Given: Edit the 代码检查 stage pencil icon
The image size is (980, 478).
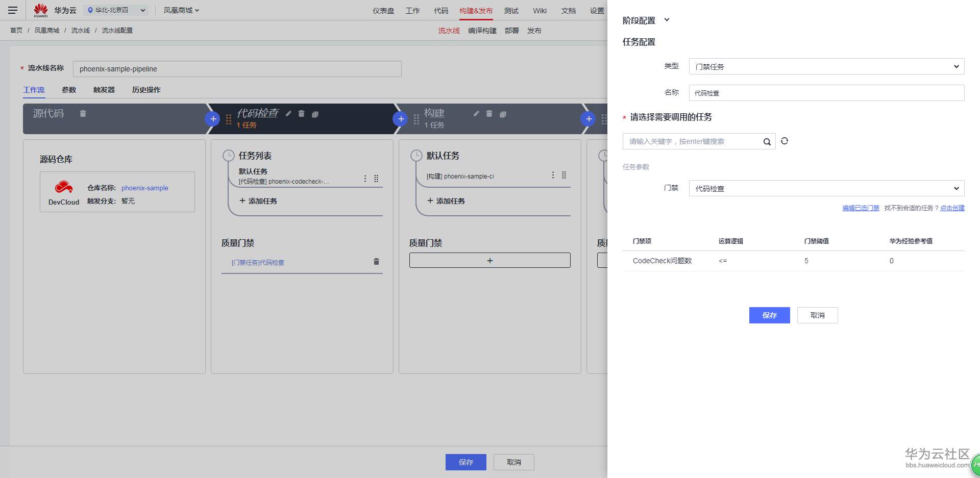Looking at the screenshot, I should click(x=288, y=114).
